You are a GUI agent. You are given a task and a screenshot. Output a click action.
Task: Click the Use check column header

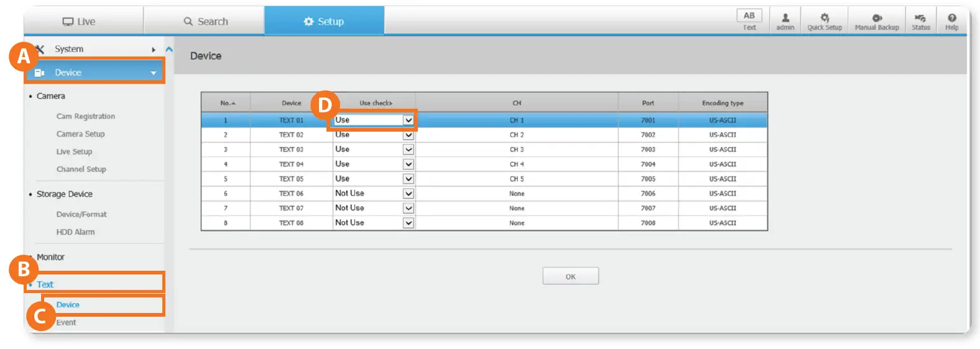[x=375, y=103]
